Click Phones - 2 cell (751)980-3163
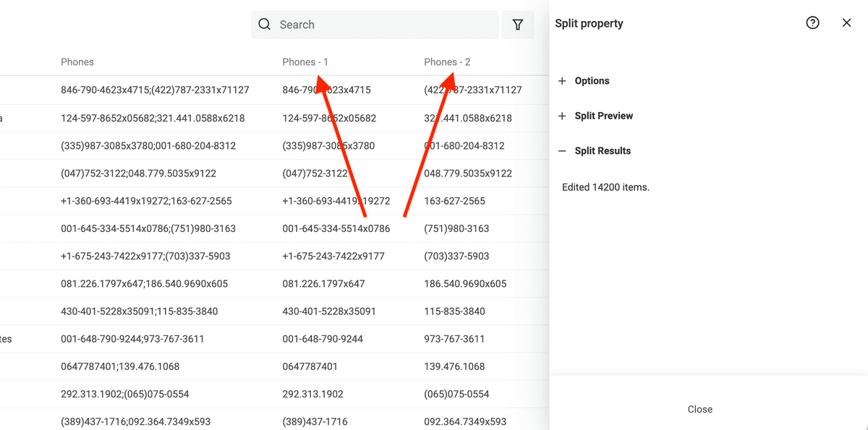Viewport: 868px width, 430px height. [x=456, y=228]
